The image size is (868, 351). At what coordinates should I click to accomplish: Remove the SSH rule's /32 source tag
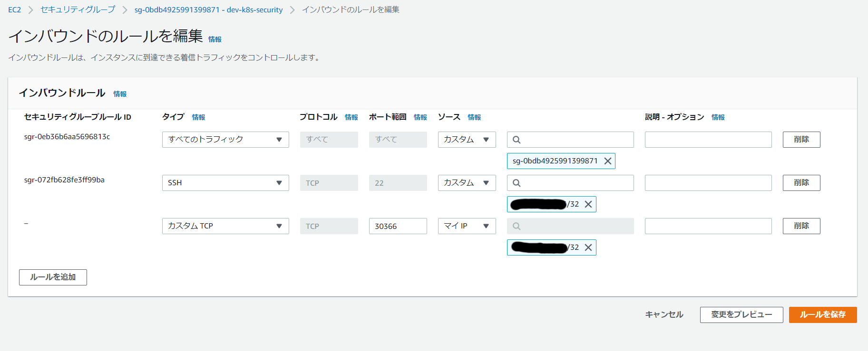588,204
